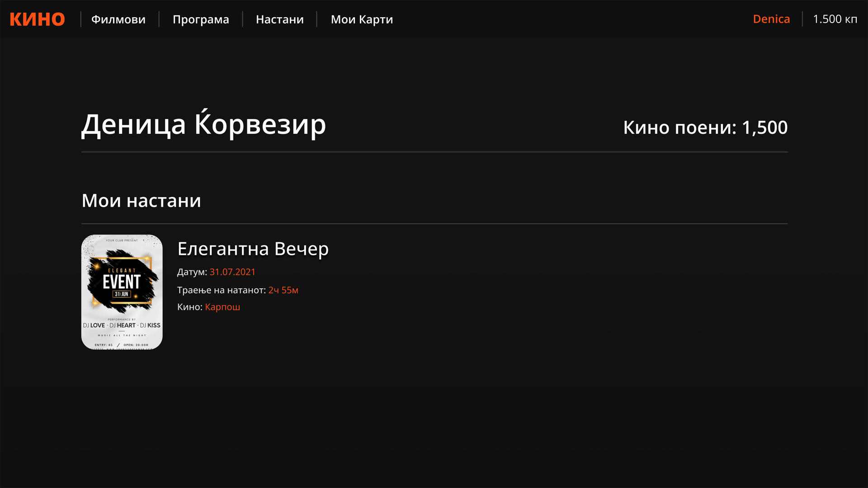Select Мои Карти in the navbar
The height and width of the screenshot is (488, 868).
click(x=362, y=19)
